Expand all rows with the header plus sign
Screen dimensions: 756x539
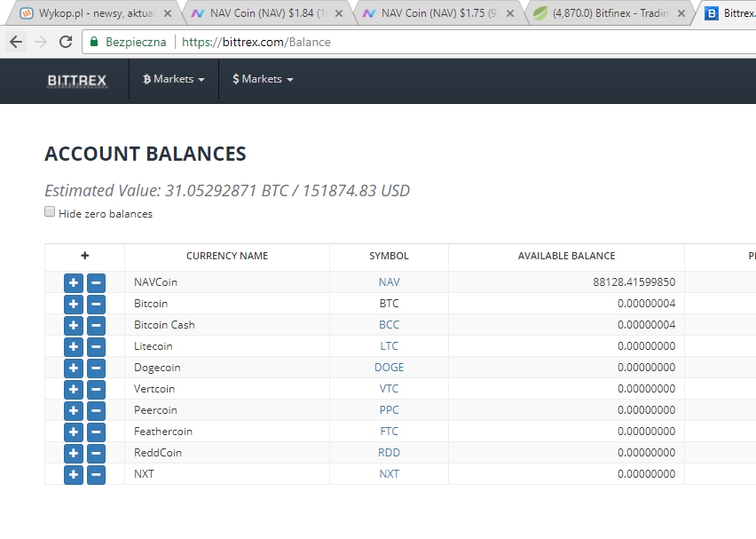pos(84,256)
